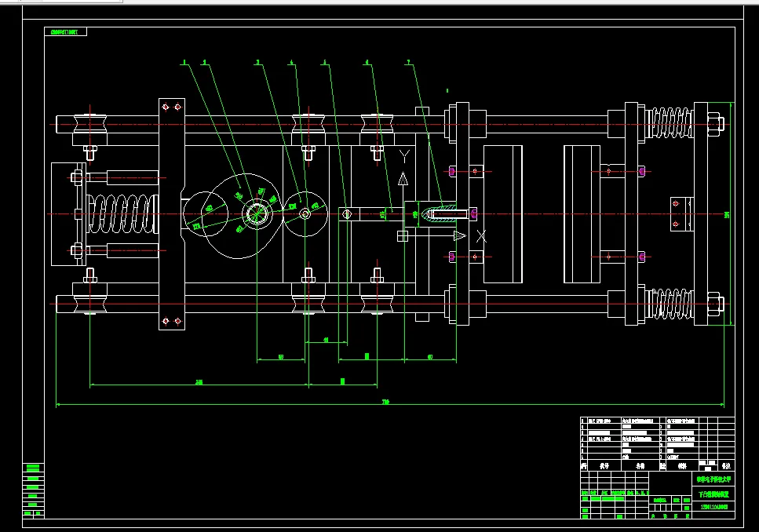Select the upper right compression spring
Viewport: 759px width, 532px height.
670,123
